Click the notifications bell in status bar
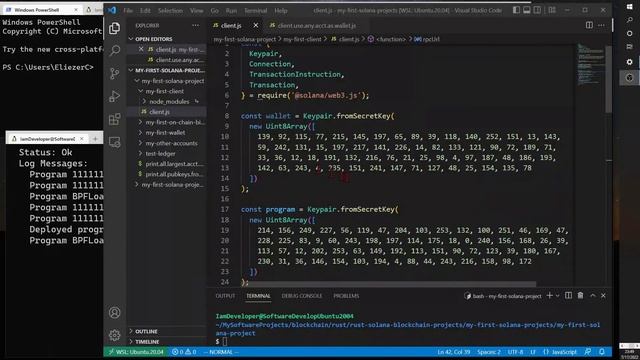The image size is (640, 360). click(x=602, y=351)
